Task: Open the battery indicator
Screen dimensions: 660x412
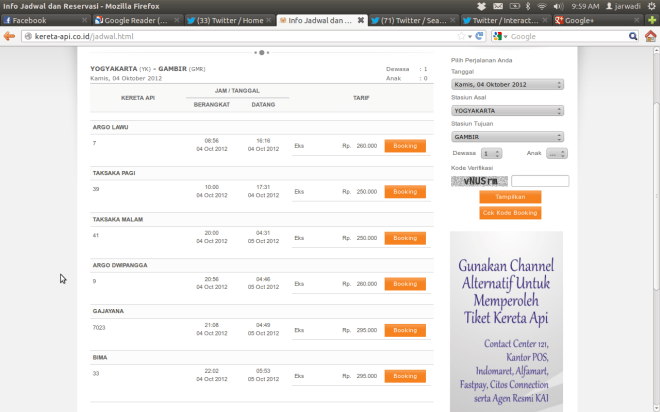Action: click(x=514, y=6)
